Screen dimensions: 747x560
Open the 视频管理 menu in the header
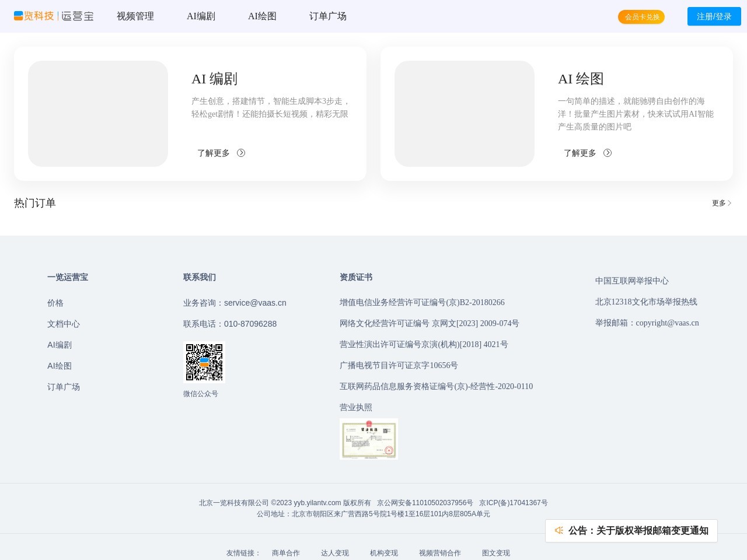(135, 16)
